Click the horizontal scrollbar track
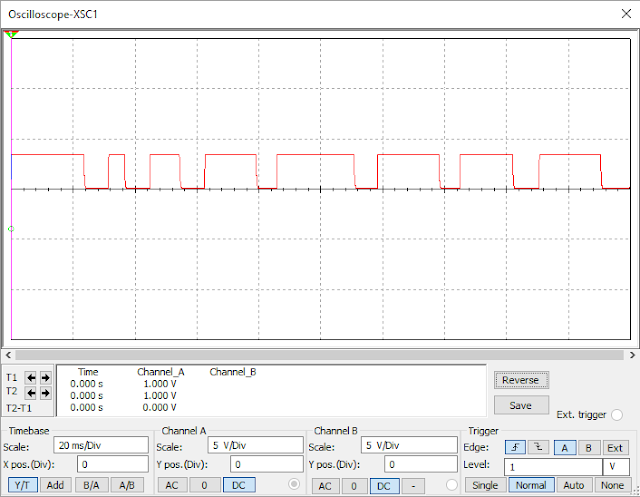Screen dimensions: 640x497 (x=320, y=355)
